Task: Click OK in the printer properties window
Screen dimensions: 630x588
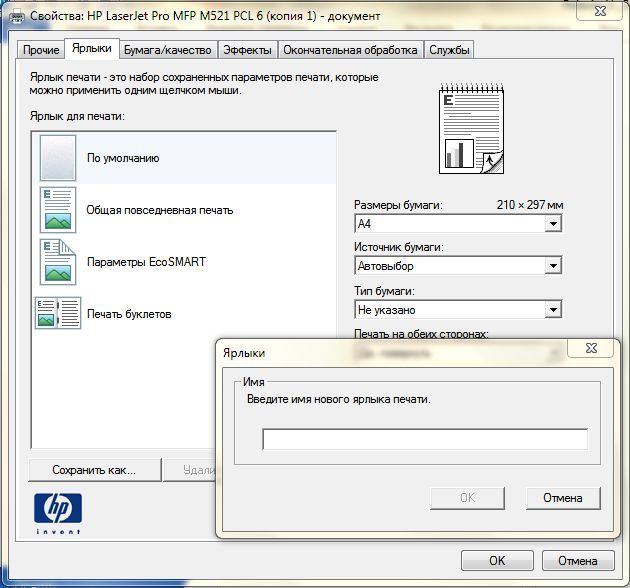Action: [x=497, y=560]
